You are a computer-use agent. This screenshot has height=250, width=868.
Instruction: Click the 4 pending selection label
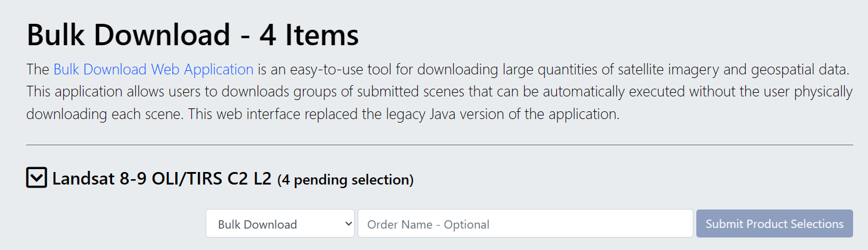pyautogui.click(x=345, y=179)
